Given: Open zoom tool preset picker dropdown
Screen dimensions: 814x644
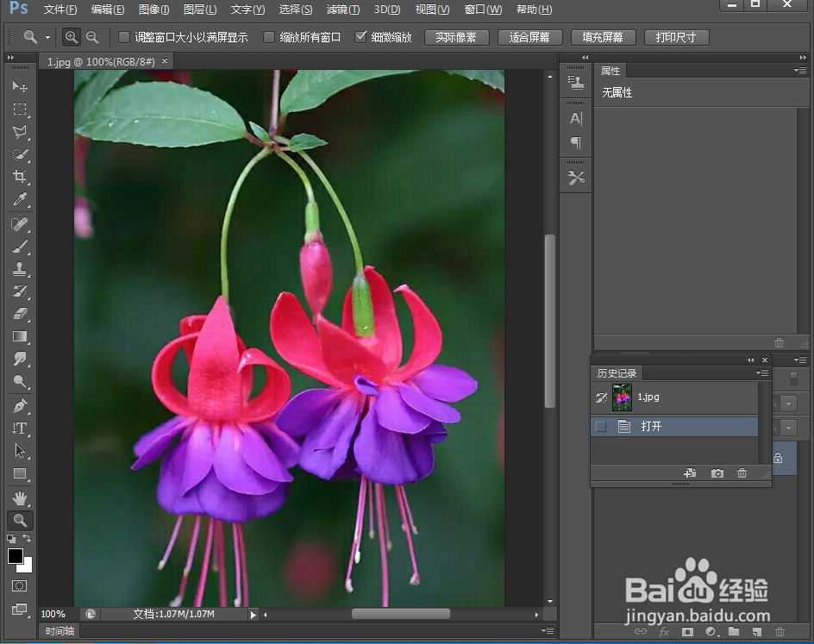Looking at the screenshot, I should [x=47, y=37].
